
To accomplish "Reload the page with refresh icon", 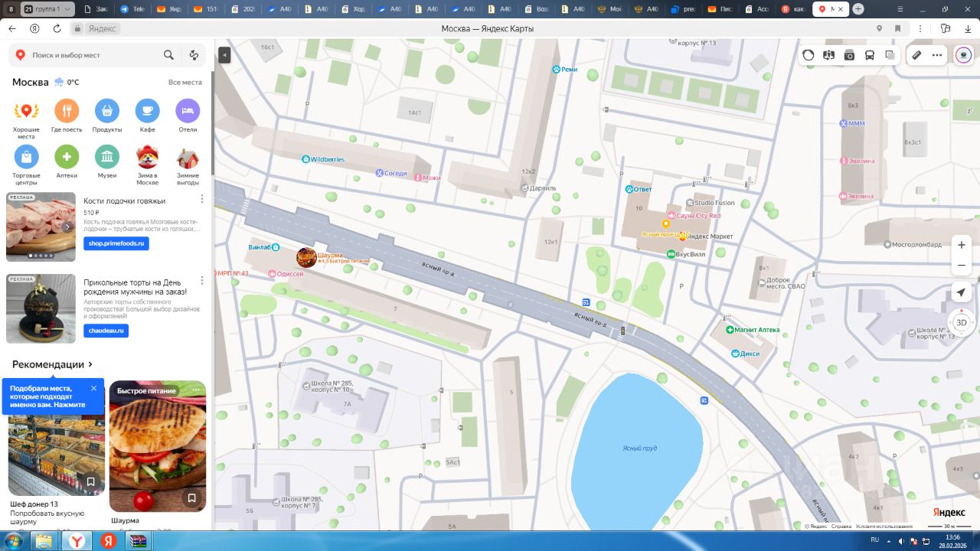I will click(x=57, y=28).
